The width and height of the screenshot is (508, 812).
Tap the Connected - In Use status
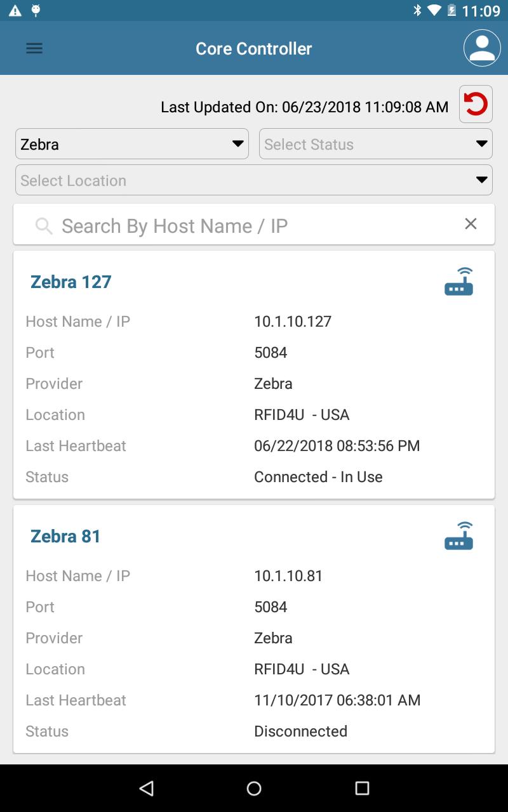pyautogui.click(x=318, y=477)
